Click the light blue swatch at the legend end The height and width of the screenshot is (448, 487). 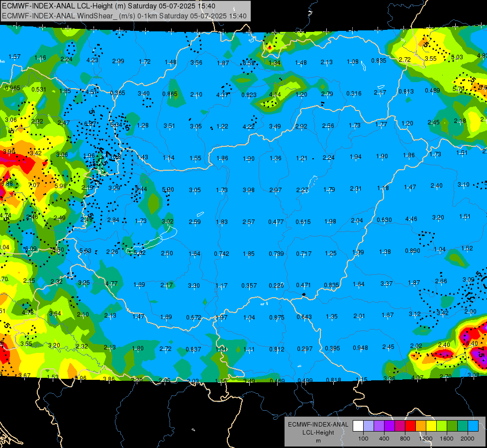(x=473, y=426)
